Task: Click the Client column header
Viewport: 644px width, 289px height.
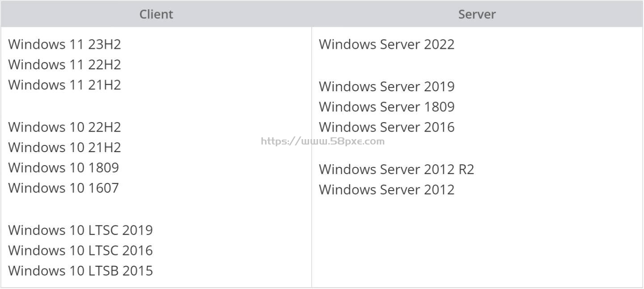Action: (x=156, y=14)
